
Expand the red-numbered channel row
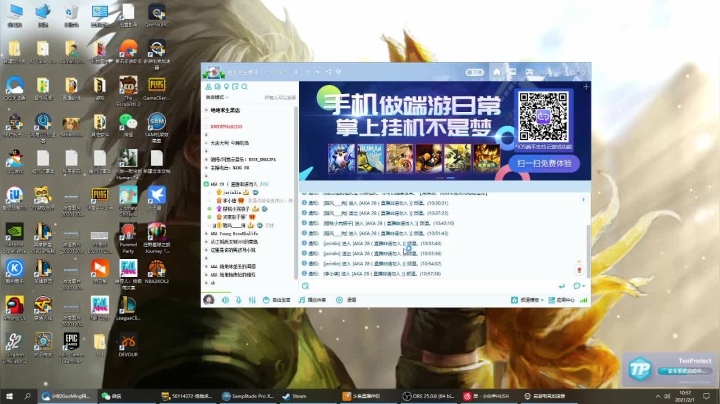point(206,126)
